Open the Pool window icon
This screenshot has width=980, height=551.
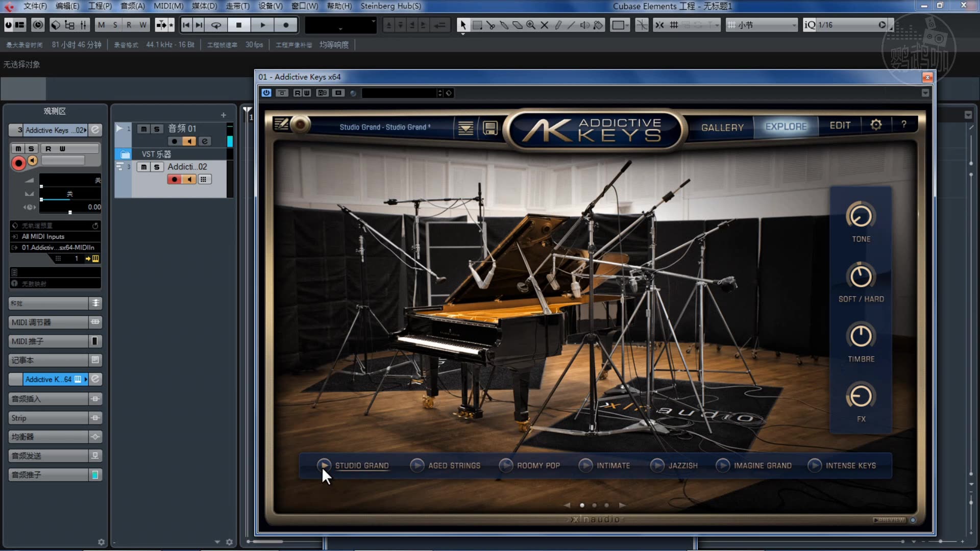click(69, 25)
